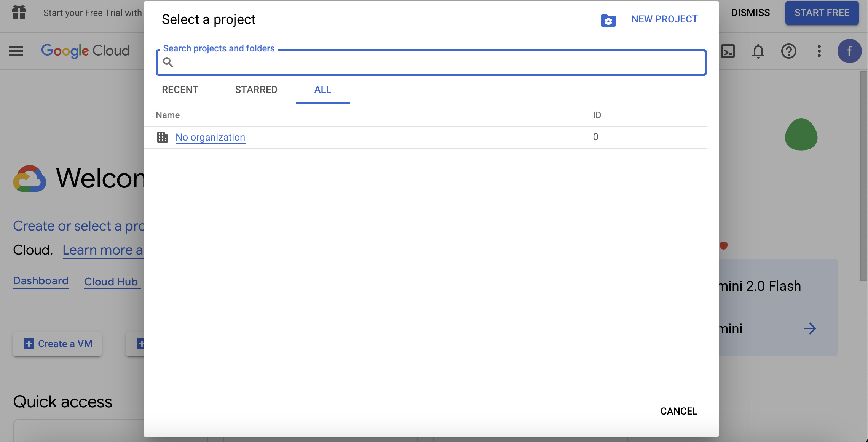Open the notifications bell
The image size is (868, 442).
point(758,51)
